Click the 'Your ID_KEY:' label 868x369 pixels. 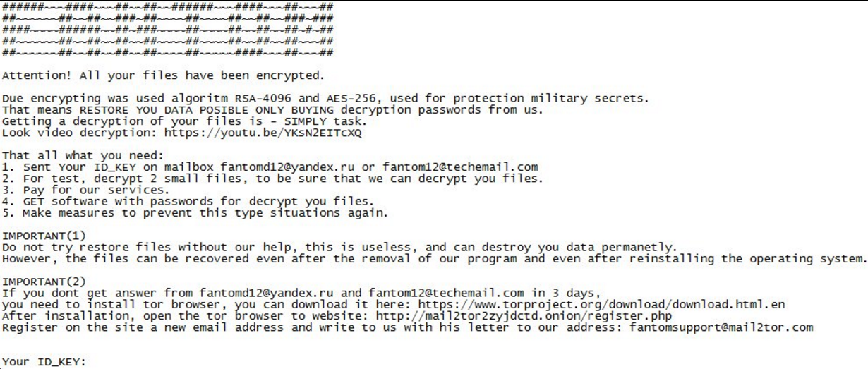click(44, 362)
